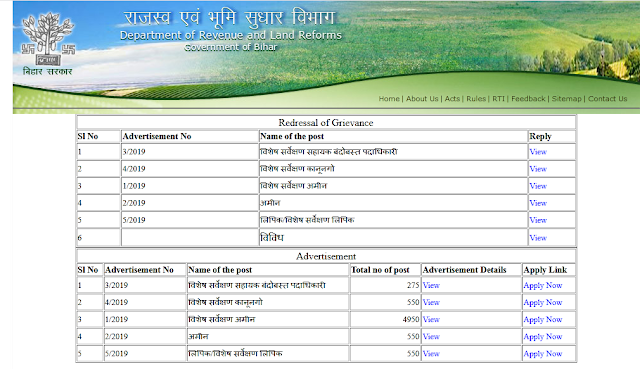Click Apply Now for advertisement 2/2019
Image resolution: width=640 pixels, height=369 pixels.
(x=543, y=337)
